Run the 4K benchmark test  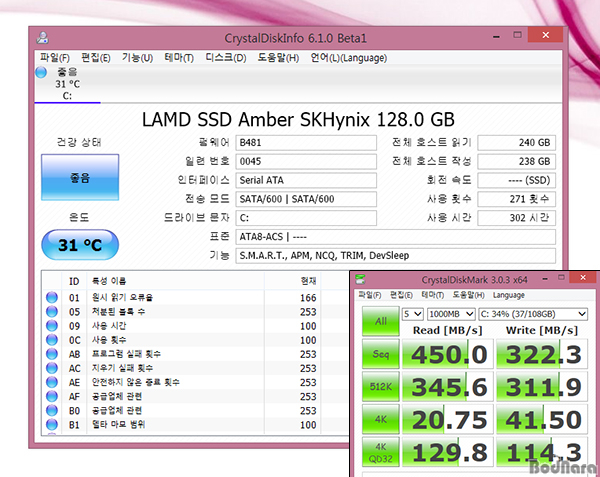(380, 420)
